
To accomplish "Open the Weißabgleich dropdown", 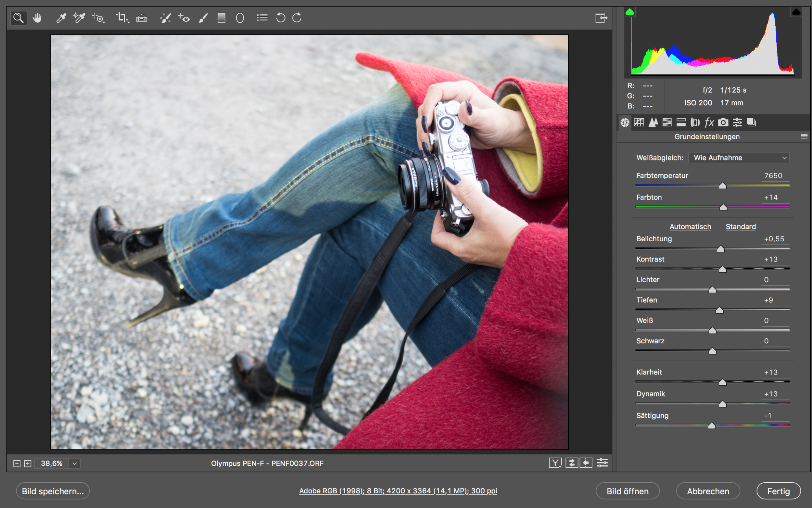I will (739, 158).
